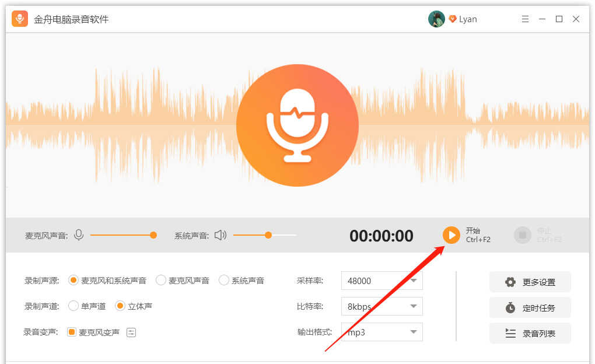595x364 pixels.
Task: Select 系统声音 as the recording source
Action: coord(224,281)
